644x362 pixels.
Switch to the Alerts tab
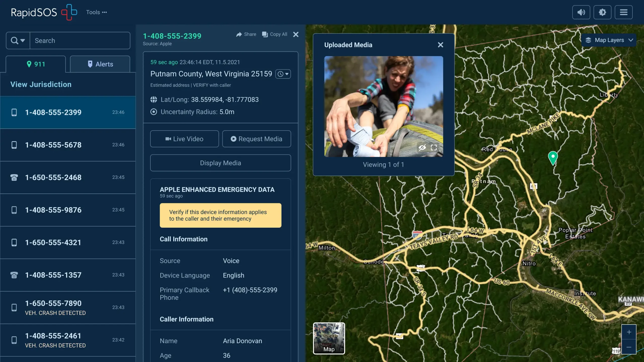pos(100,64)
